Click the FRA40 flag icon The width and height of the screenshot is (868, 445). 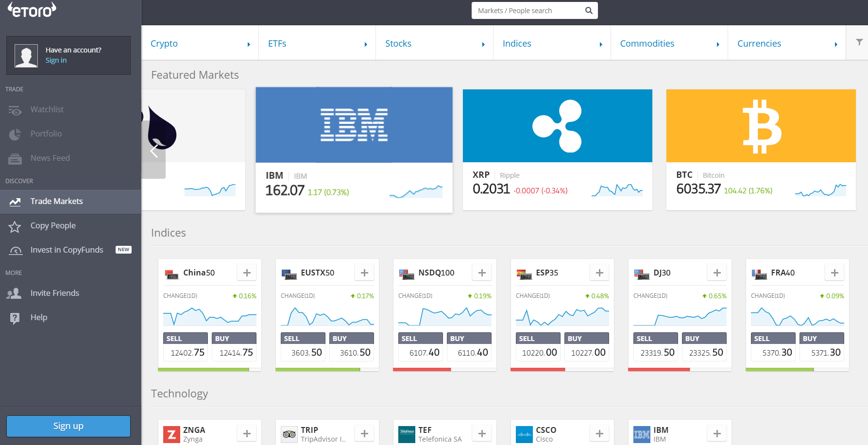759,274
